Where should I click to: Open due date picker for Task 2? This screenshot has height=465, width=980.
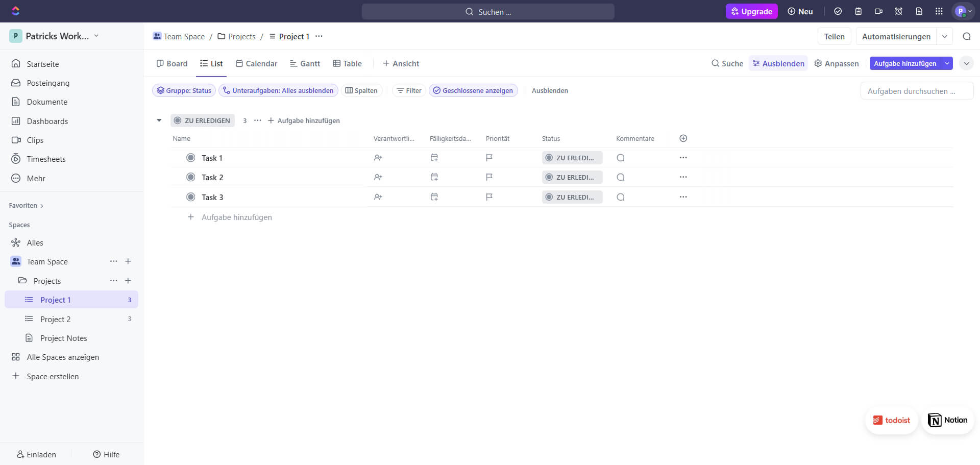(434, 177)
